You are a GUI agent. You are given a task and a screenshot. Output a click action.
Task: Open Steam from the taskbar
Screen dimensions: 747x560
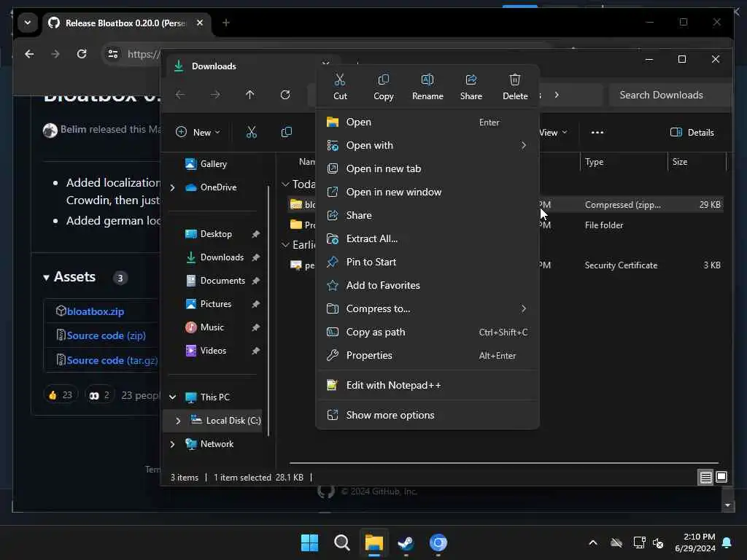coord(406,542)
